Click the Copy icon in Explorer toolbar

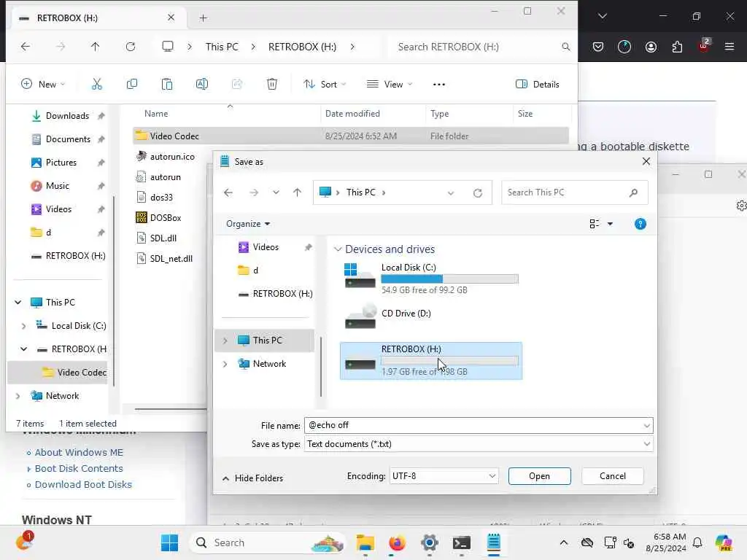(132, 85)
